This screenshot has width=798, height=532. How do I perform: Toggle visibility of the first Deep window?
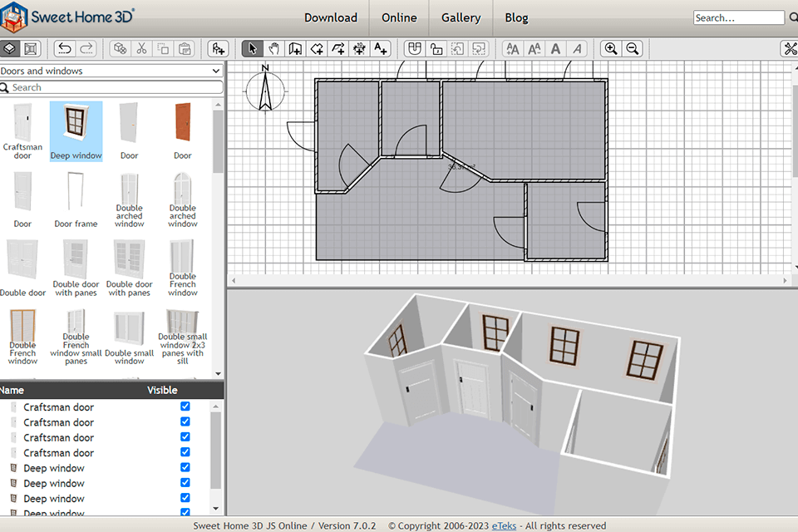[x=185, y=468]
